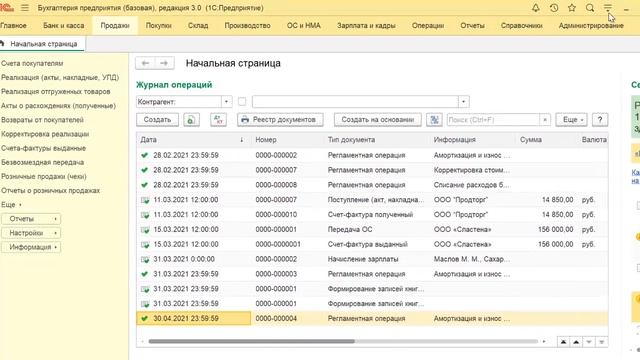Navigate forward with the right arrow

click(x=164, y=63)
